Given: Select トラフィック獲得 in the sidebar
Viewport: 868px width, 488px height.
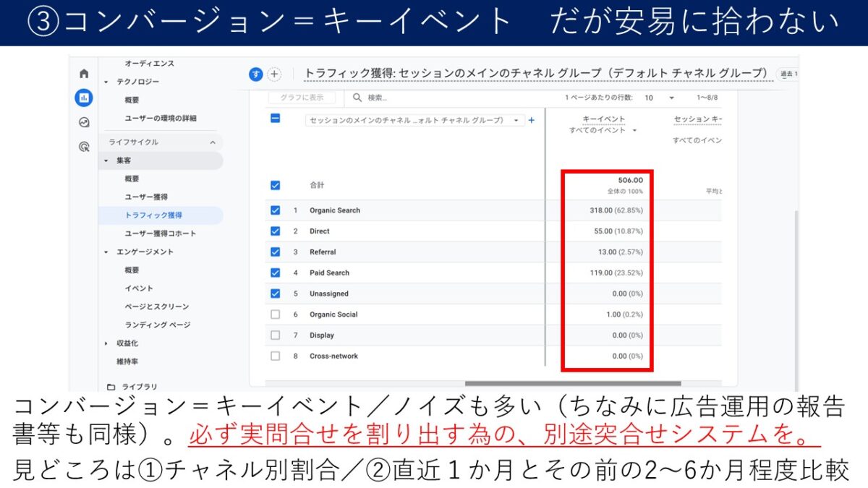Looking at the screenshot, I should click(x=153, y=215).
